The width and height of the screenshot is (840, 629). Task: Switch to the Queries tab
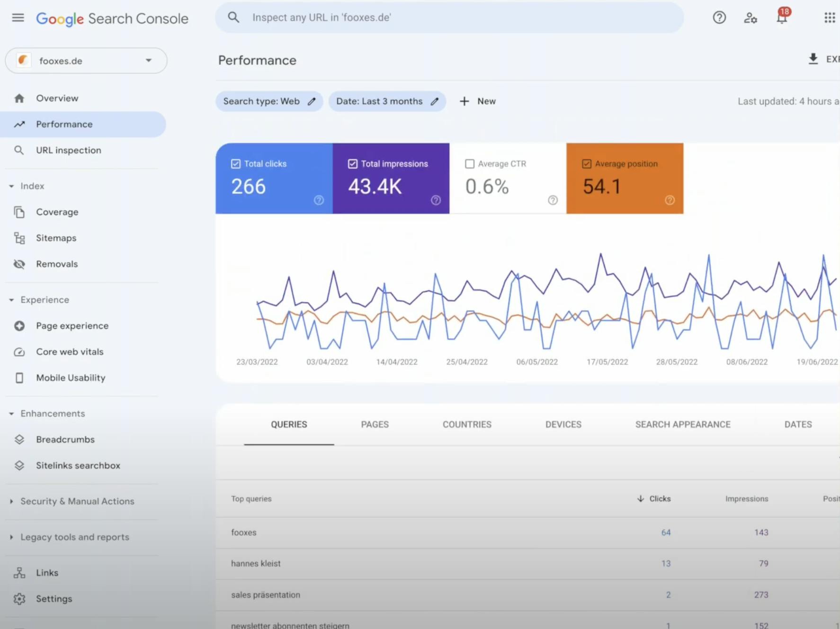289,425
